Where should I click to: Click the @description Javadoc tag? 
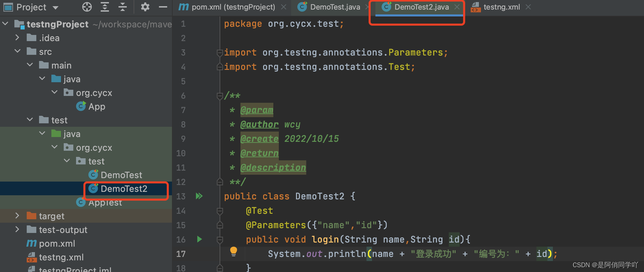pos(273,168)
